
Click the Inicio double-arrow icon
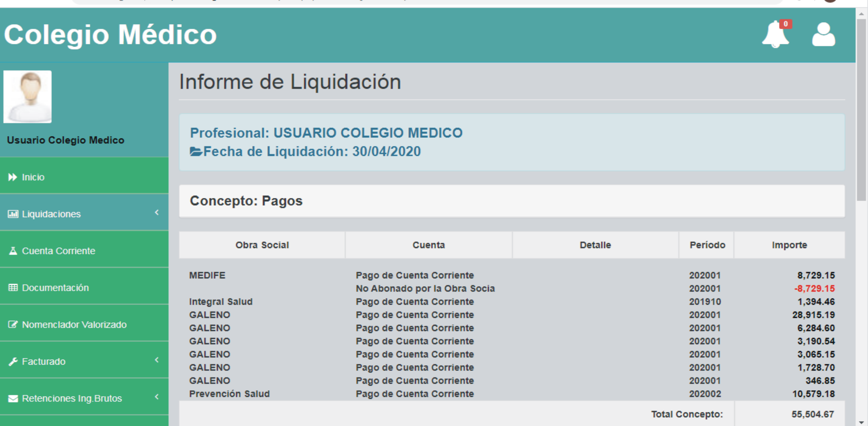coord(12,177)
